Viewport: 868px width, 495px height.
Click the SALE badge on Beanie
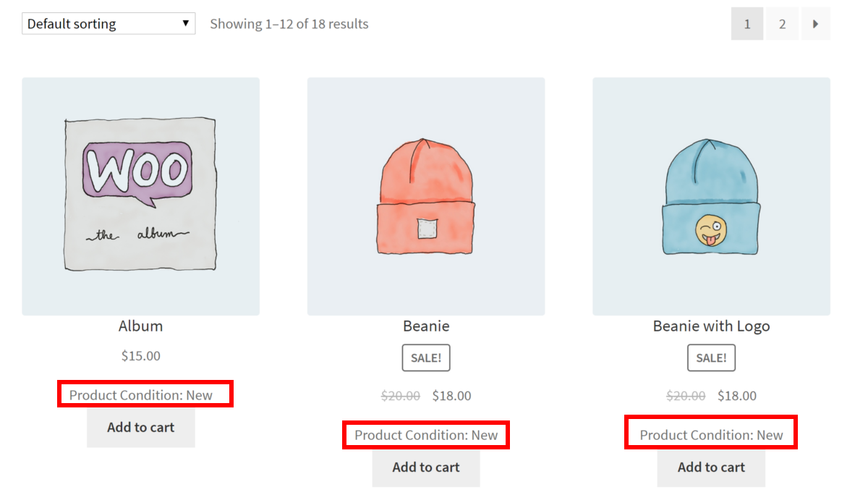tap(425, 357)
